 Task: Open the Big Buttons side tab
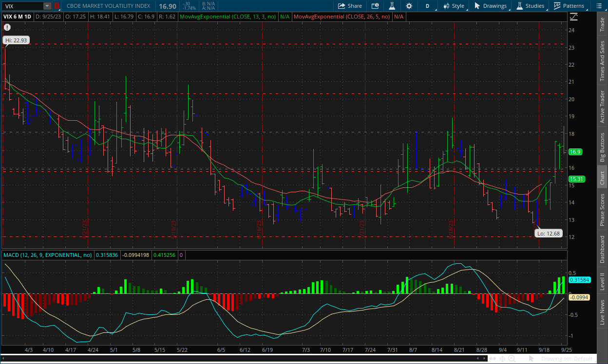click(602, 146)
